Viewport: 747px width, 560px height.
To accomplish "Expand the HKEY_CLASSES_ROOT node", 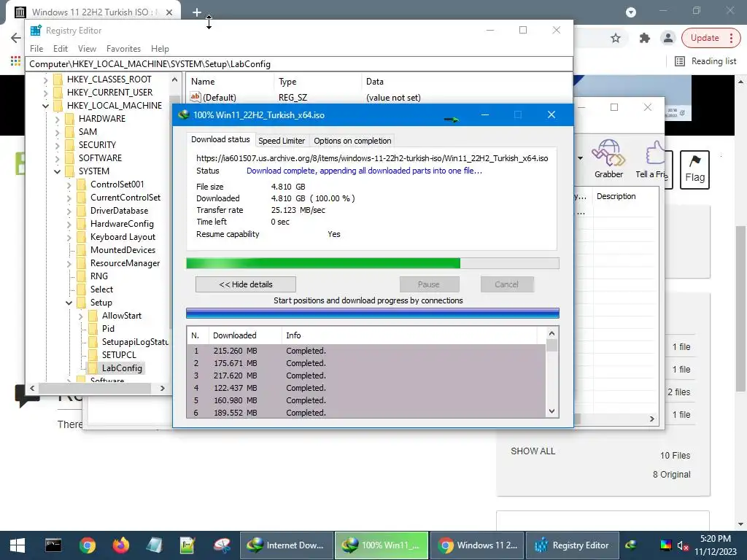I will pos(45,79).
